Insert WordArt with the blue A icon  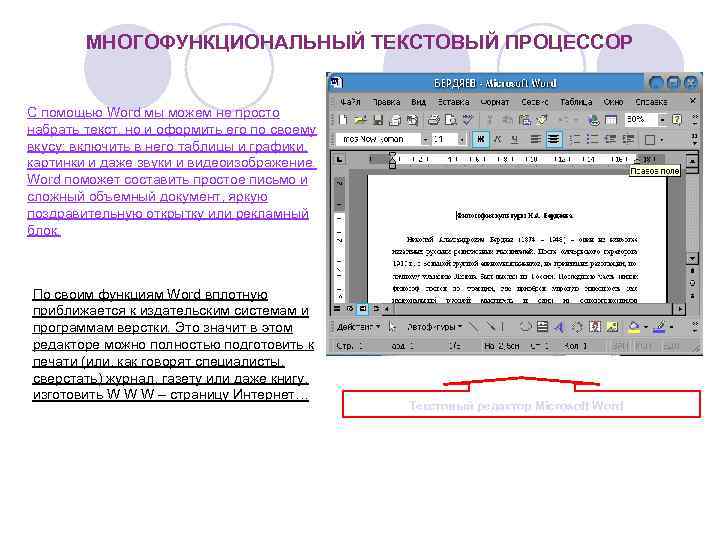[x=559, y=326]
